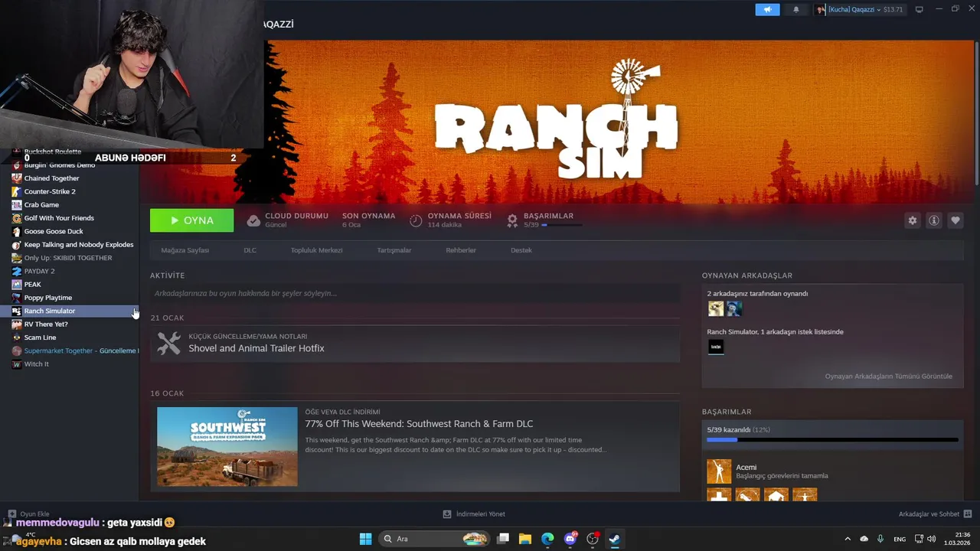
Task: Open Oynayan Arkadaşların Tümünü Görüntüle link
Action: point(889,377)
